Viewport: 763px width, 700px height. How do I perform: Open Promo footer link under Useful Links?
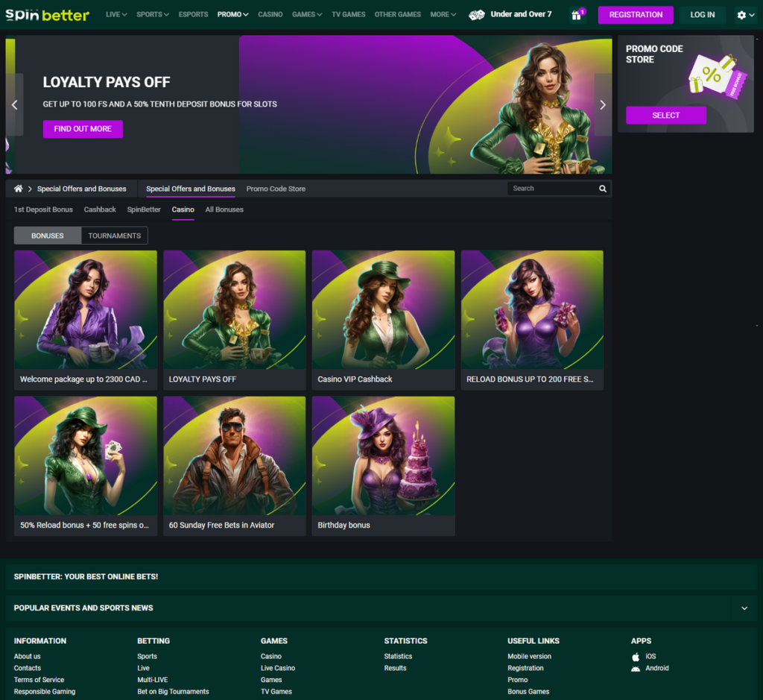click(x=518, y=680)
